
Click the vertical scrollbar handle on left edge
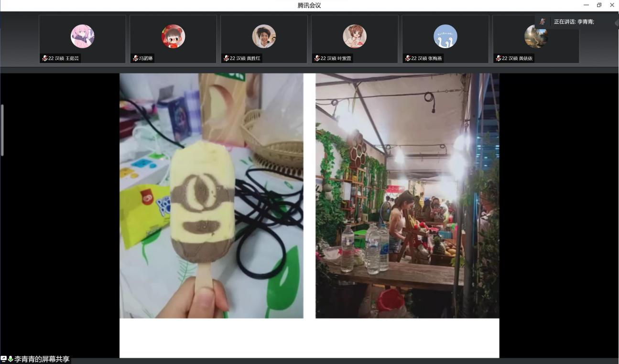point(2,130)
